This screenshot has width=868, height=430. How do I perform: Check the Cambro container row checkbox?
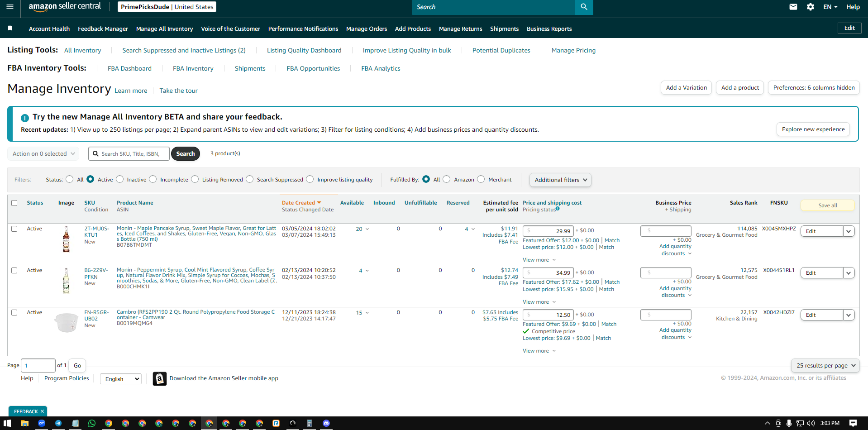(x=14, y=312)
